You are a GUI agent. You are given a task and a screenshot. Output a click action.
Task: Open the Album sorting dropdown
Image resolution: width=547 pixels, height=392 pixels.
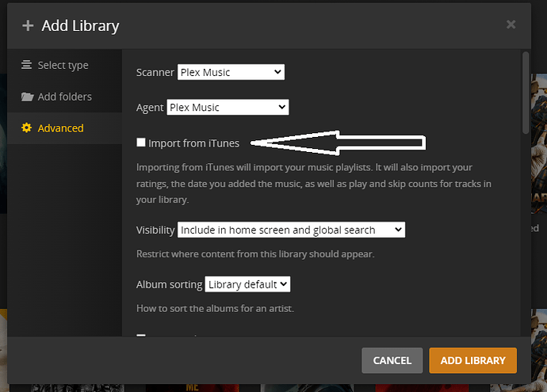point(247,284)
